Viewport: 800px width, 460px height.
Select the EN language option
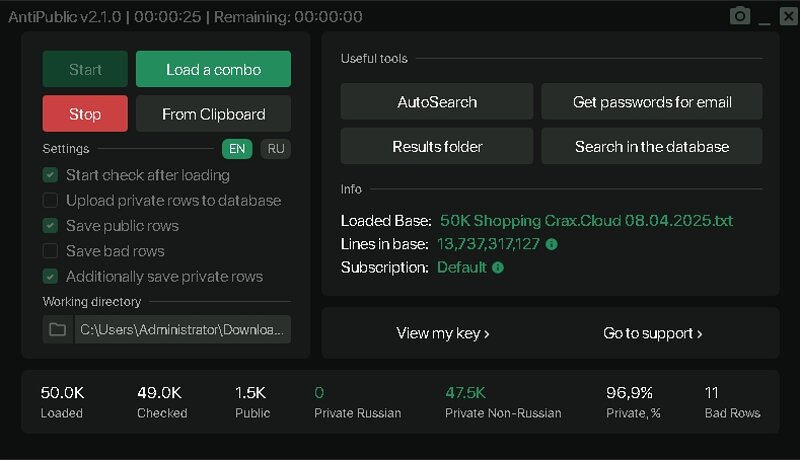237,149
